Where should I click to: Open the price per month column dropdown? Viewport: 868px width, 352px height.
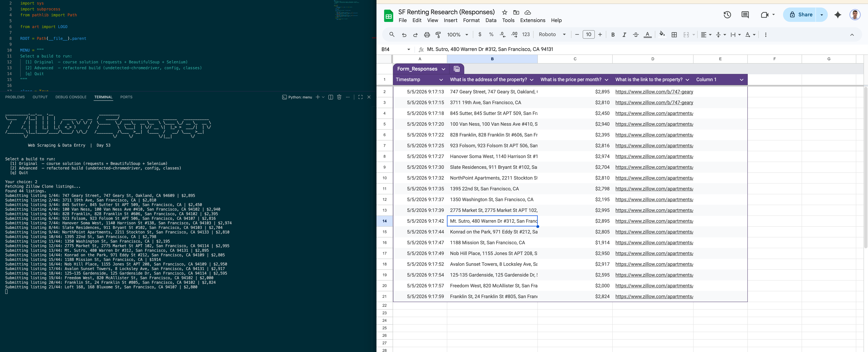click(x=606, y=80)
